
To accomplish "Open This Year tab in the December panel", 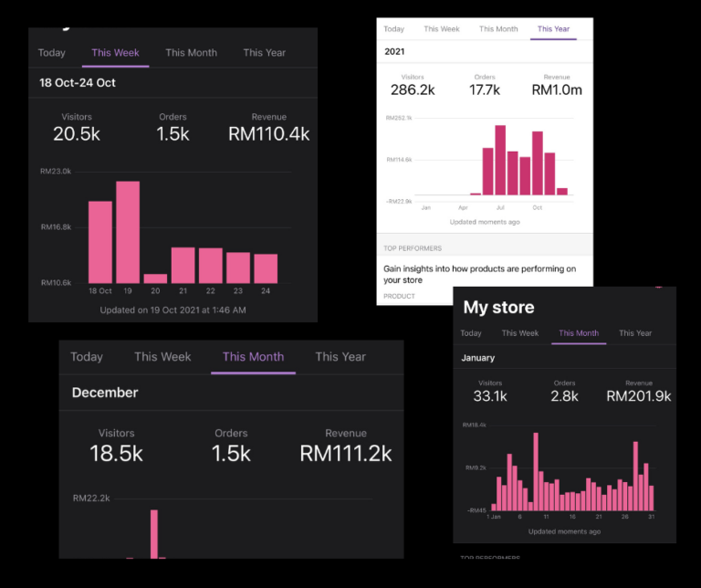I will [x=340, y=357].
